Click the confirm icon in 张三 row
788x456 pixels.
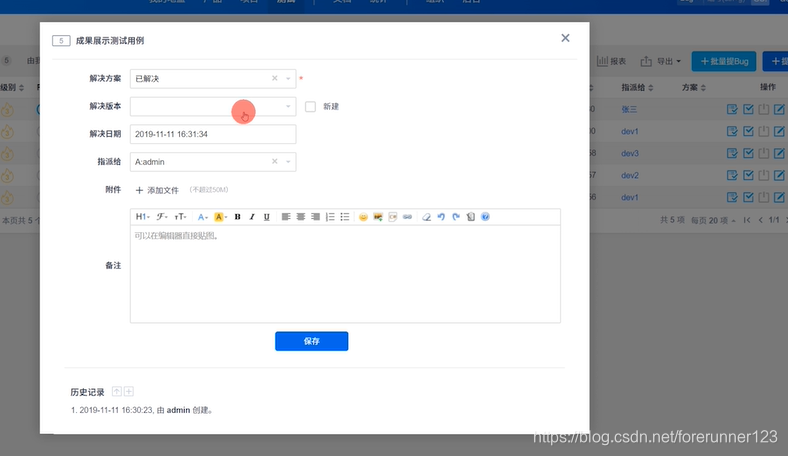(x=732, y=109)
